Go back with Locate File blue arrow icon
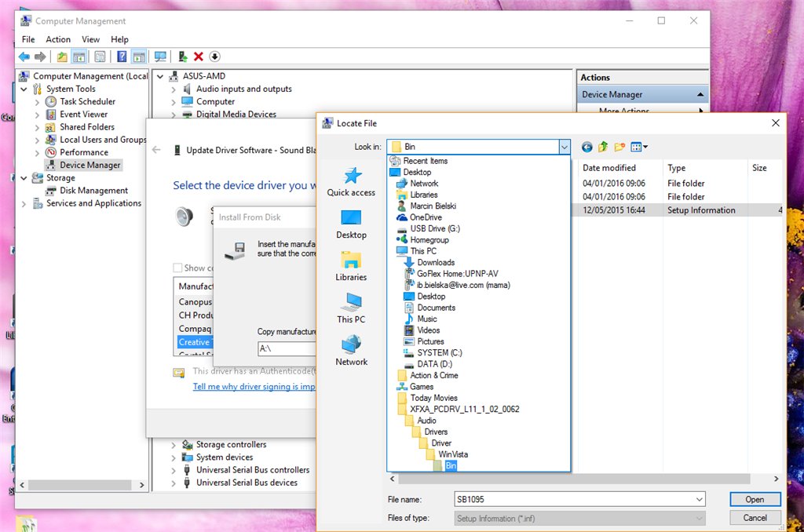The image size is (804, 532). tap(587, 148)
